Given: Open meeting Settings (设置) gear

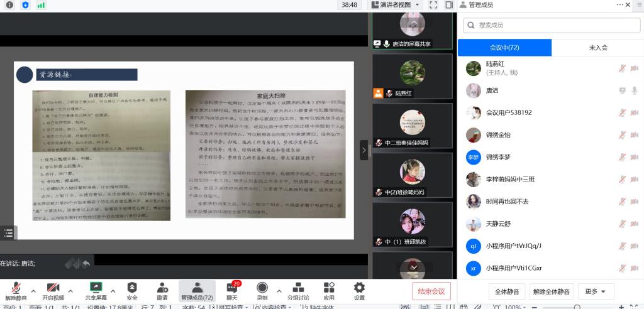Looking at the screenshot, I should 359,291.
